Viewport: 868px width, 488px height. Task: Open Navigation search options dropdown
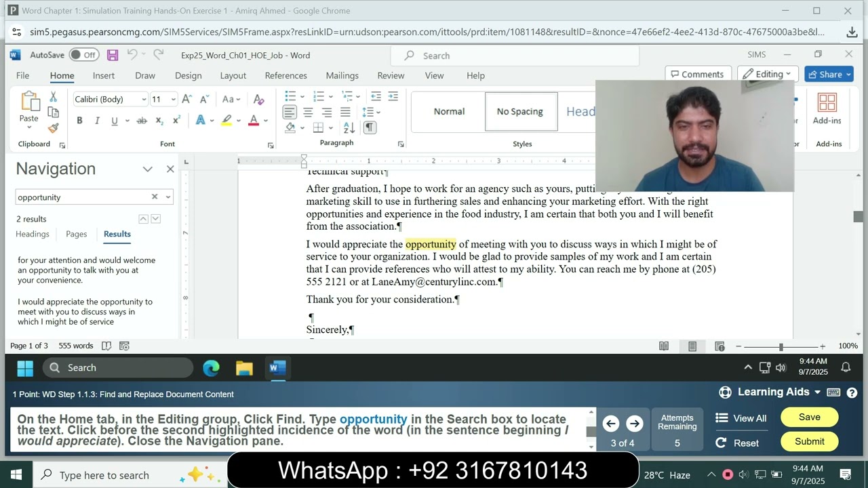[168, 197]
